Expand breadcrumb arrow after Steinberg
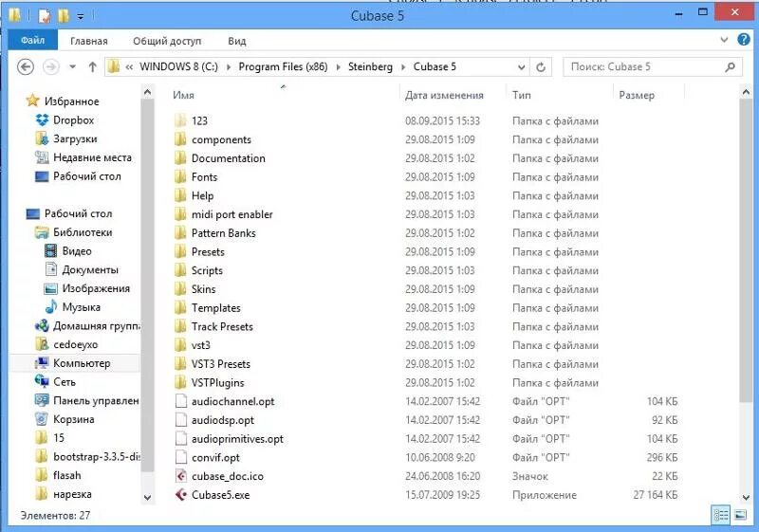This screenshot has width=759, height=532. coord(403,66)
